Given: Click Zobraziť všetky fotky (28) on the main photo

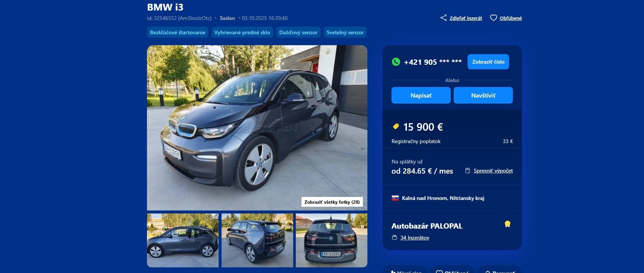Looking at the screenshot, I should [x=332, y=202].
